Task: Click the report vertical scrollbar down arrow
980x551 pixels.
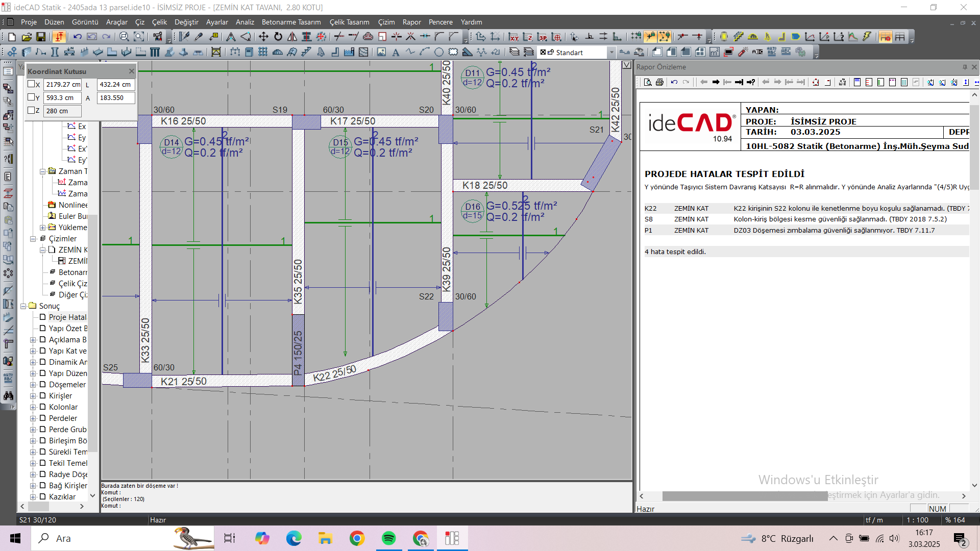Action: [x=974, y=486]
